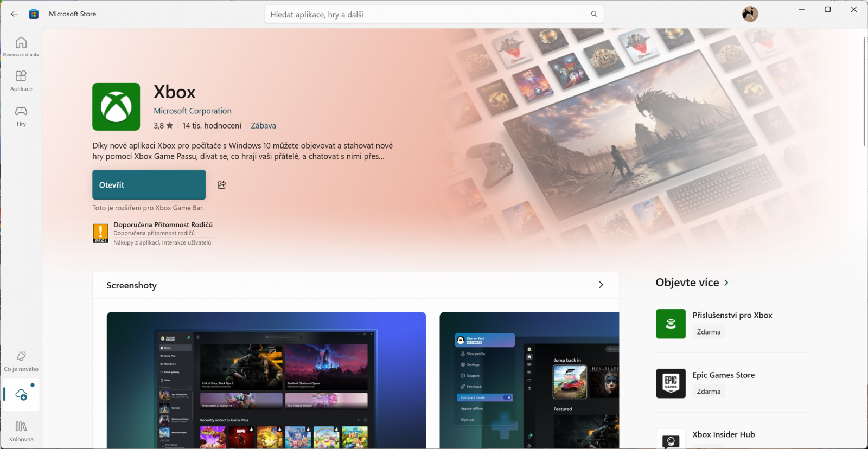Maximize the Microsoft Store window
The height and width of the screenshot is (449, 868).
point(828,9)
